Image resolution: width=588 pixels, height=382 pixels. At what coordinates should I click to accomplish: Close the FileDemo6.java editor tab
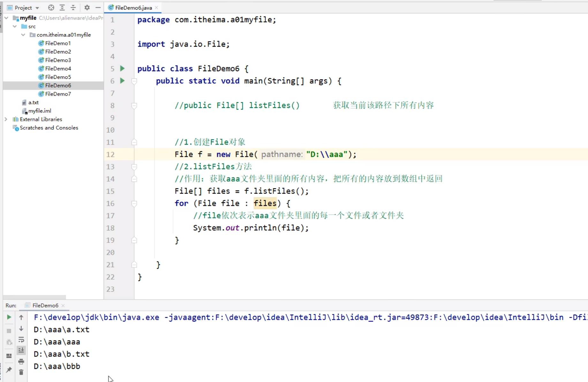coord(156,7)
